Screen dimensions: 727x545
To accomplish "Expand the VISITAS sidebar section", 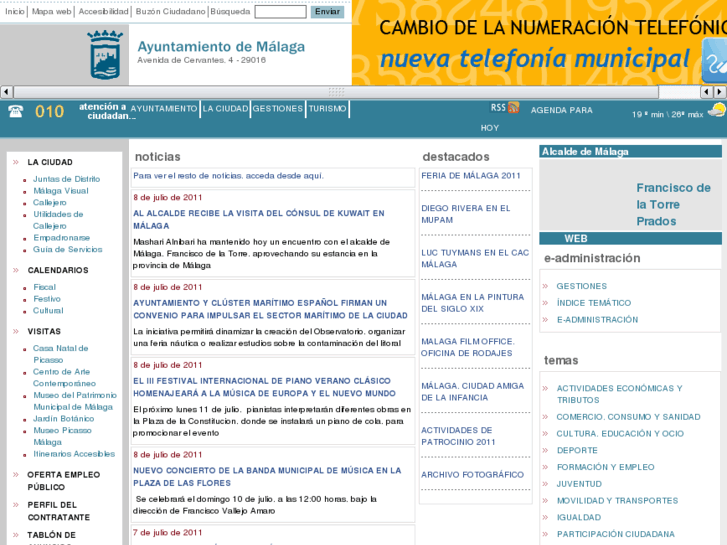I will (44, 332).
